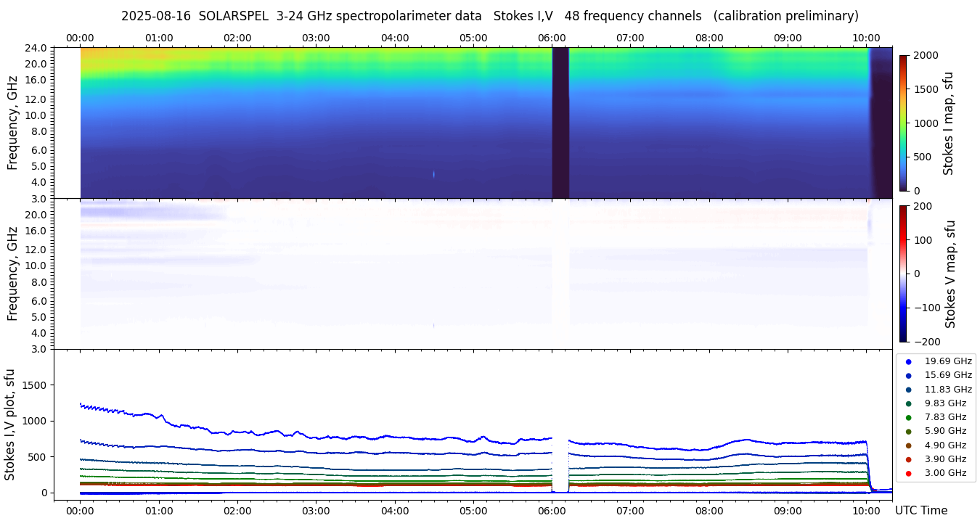Image resolution: width=980 pixels, height=526 pixels.
Task: Click the UTC Time axis label
Action: coord(920,510)
